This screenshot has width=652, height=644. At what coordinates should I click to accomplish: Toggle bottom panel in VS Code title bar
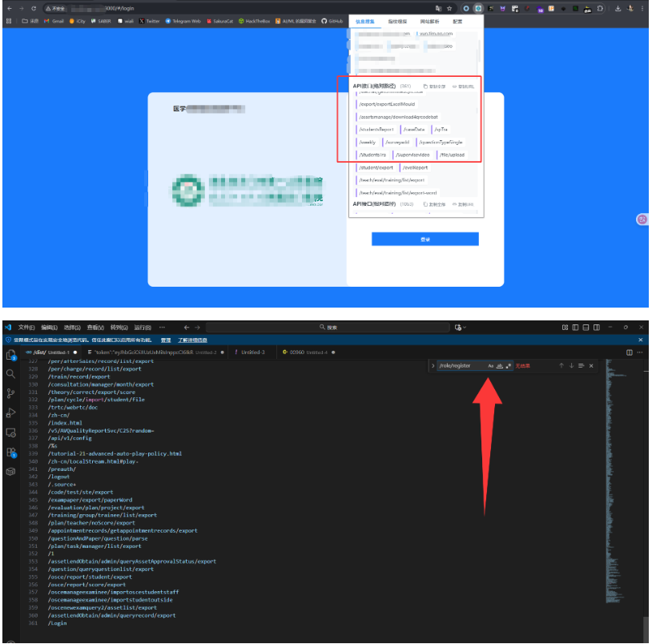click(x=586, y=328)
